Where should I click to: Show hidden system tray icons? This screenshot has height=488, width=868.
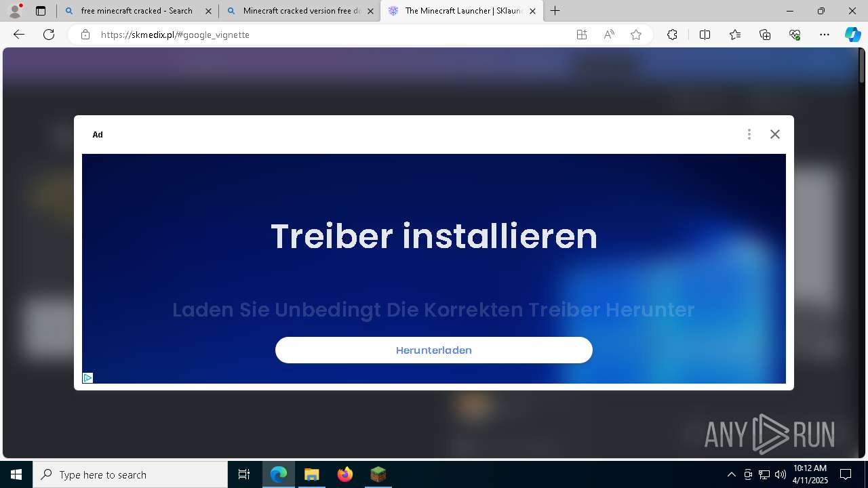731,474
